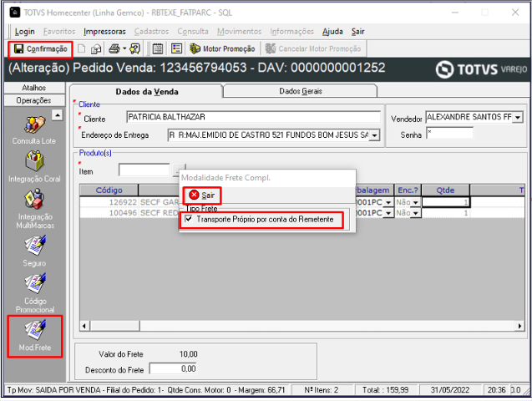Open the Login menu
The image size is (532, 401).
(25, 32)
